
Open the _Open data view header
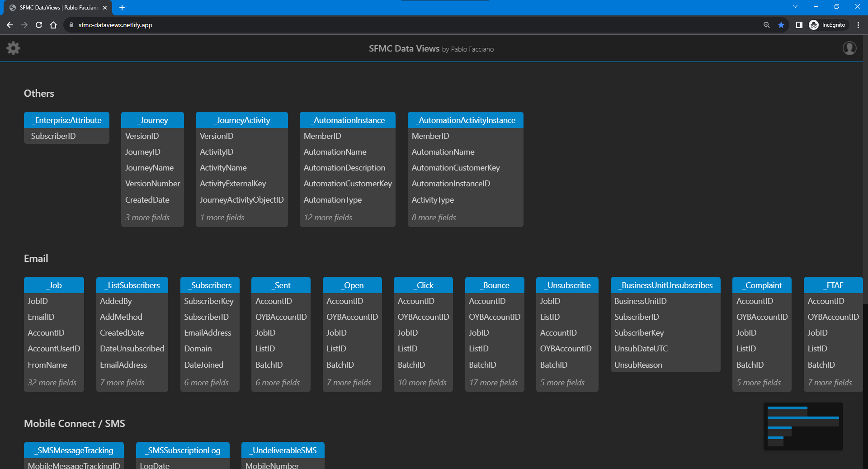(352, 285)
